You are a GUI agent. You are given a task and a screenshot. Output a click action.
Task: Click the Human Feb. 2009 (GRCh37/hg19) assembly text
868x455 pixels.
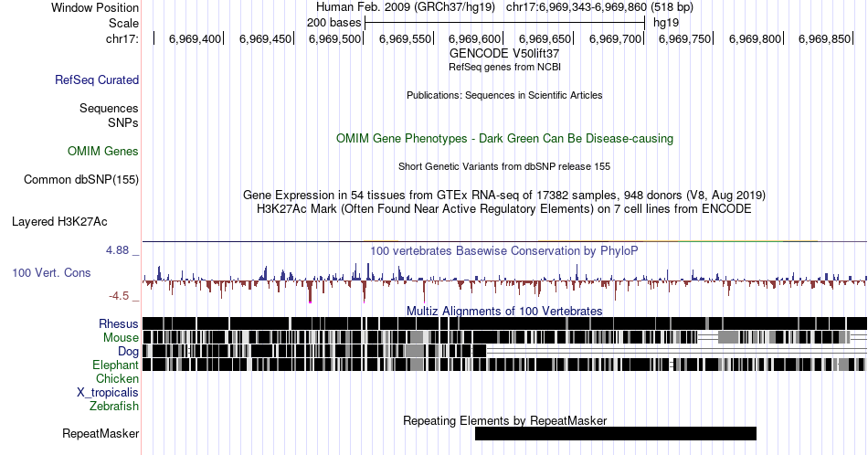point(405,7)
